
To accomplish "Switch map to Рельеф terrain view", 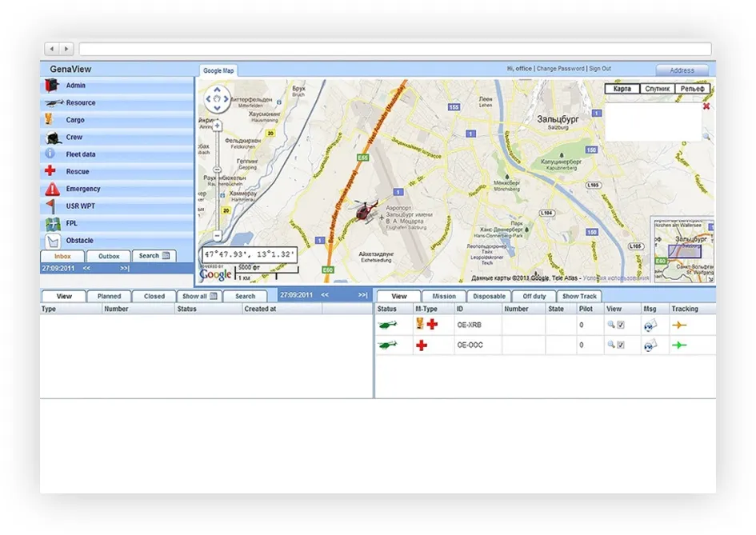I will [692, 89].
